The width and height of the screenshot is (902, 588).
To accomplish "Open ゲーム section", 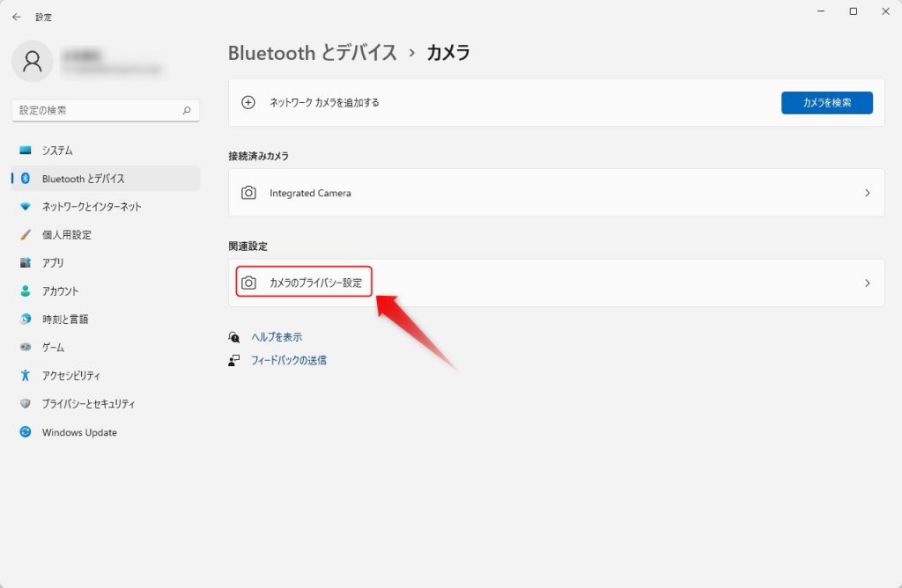I will coord(106,347).
